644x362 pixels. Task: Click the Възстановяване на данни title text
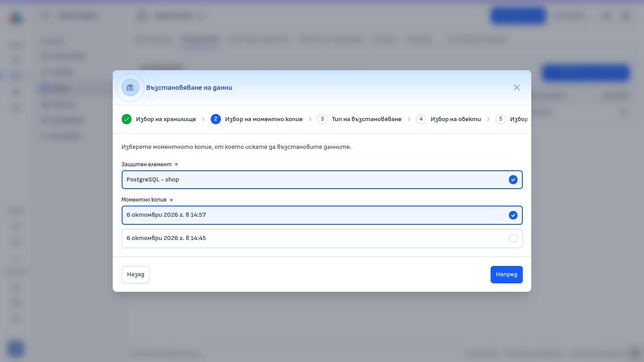189,88
